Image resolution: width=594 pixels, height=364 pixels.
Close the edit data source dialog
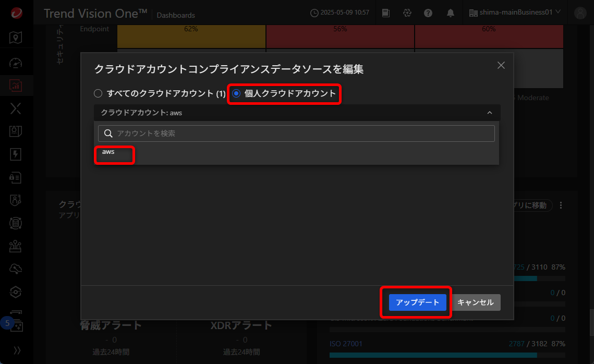[501, 65]
